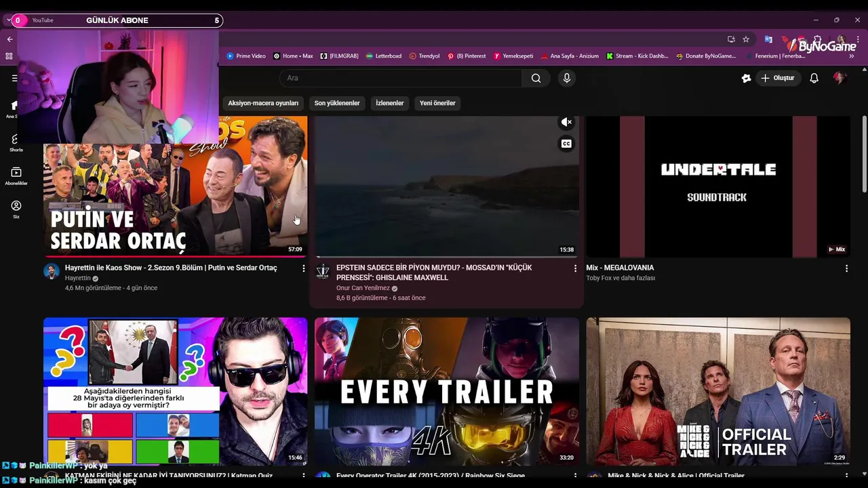868x488 pixels.
Task: Select Yeni öneriler filter chip
Action: pyautogui.click(x=437, y=103)
